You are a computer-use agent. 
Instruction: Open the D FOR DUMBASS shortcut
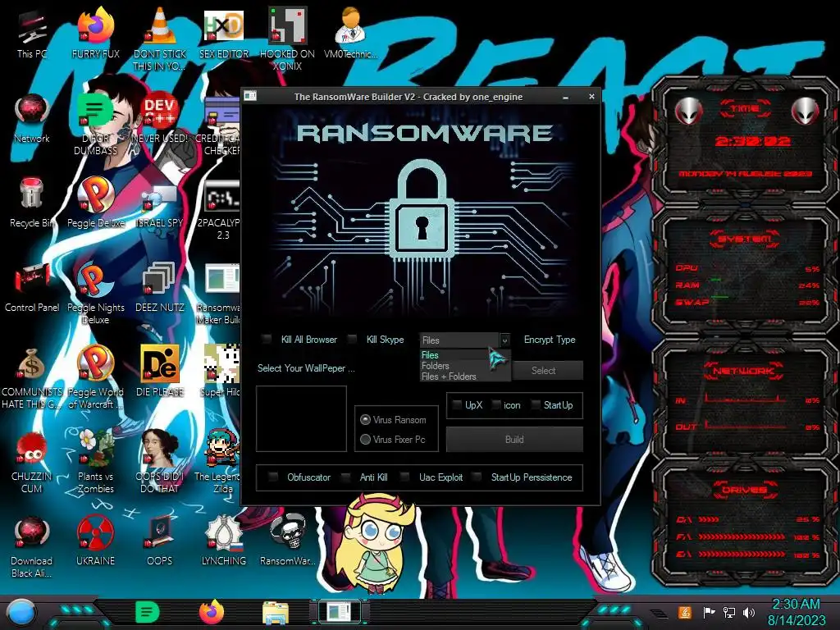click(96, 125)
